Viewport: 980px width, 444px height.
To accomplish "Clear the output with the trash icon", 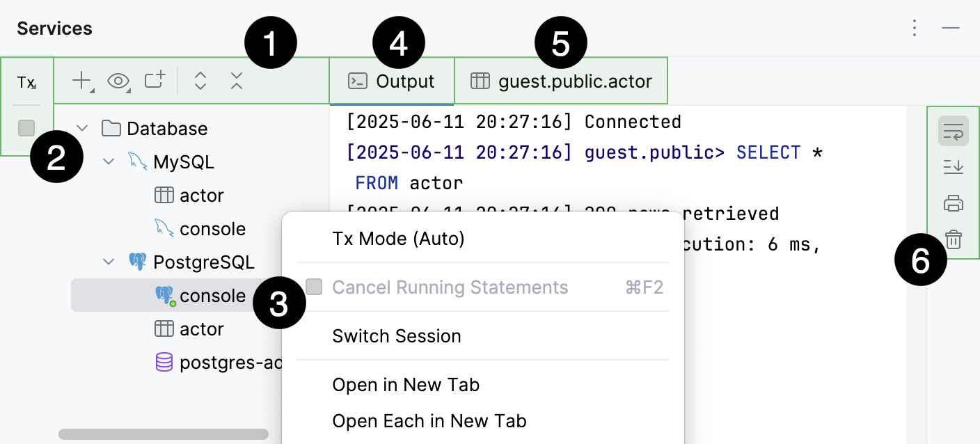I will pos(953,239).
